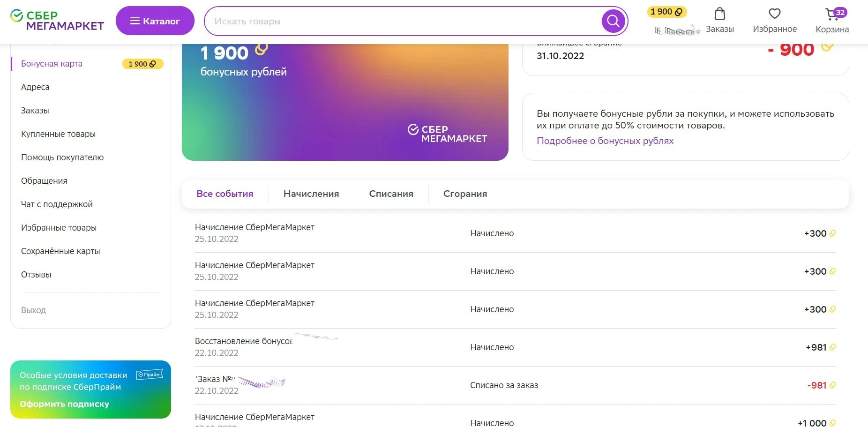The image size is (868, 427).
Task: Switch to the Сгорания tab
Action: (x=465, y=194)
